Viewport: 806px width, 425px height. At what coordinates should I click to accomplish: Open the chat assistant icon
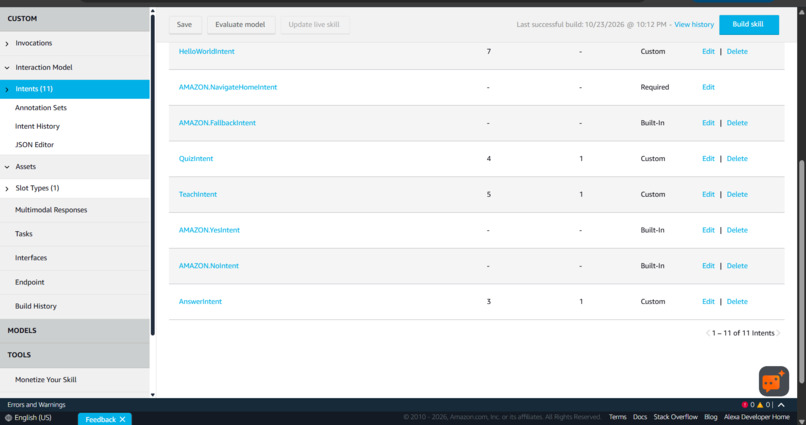pos(774,381)
